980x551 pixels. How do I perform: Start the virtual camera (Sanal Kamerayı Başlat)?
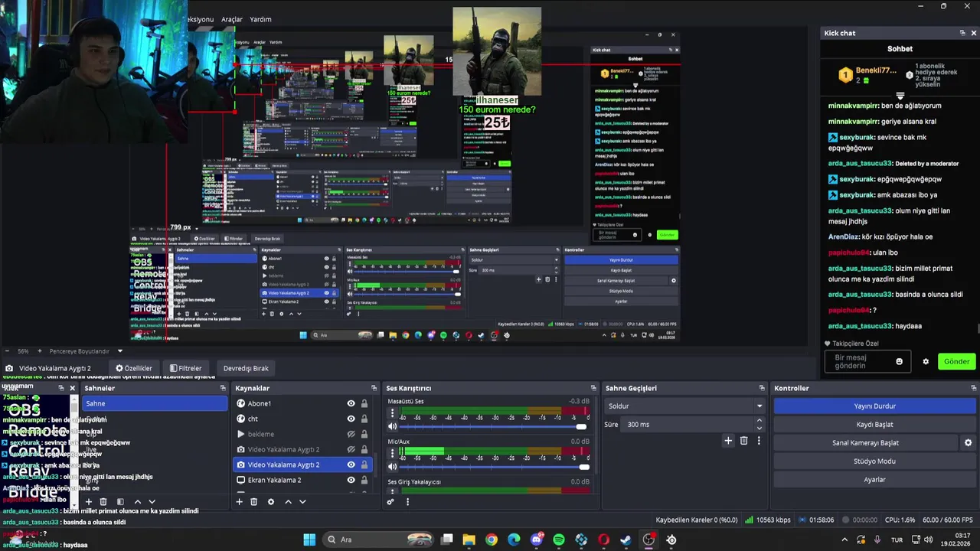tap(865, 443)
